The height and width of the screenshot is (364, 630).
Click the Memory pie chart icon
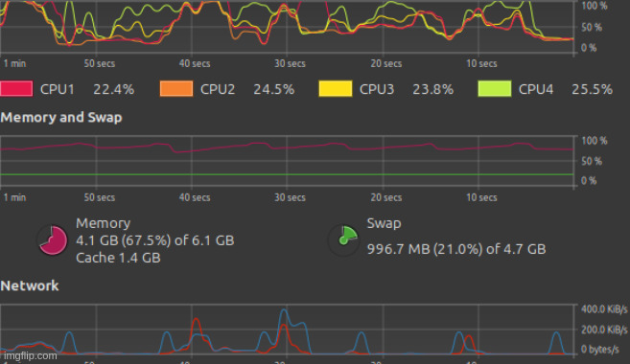(53, 240)
